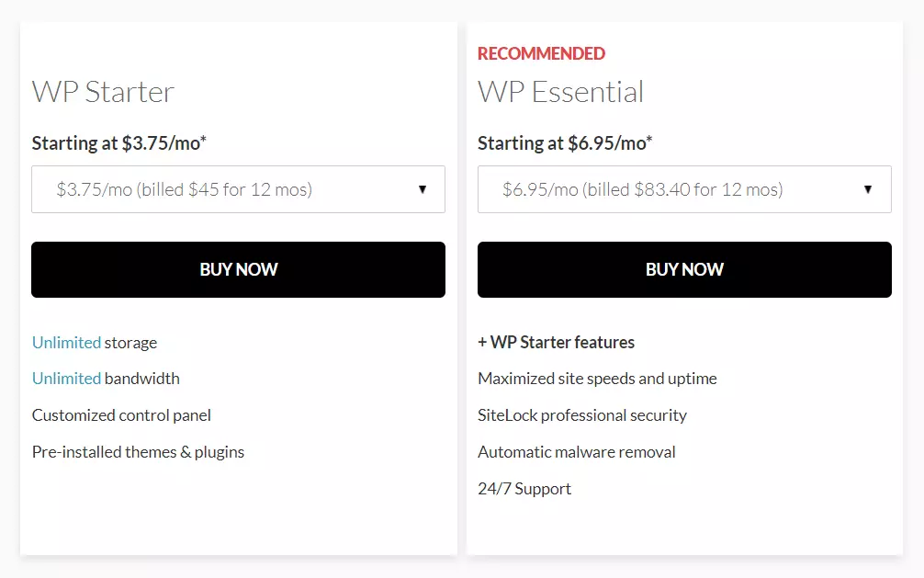
Task: Open the Unlimited bandwidth details link
Action: coord(66,378)
